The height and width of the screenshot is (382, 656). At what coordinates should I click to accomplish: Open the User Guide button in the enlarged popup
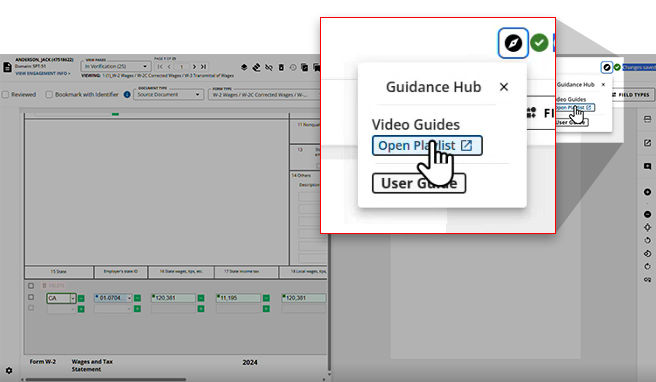pyautogui.click(x=419, y=183)
